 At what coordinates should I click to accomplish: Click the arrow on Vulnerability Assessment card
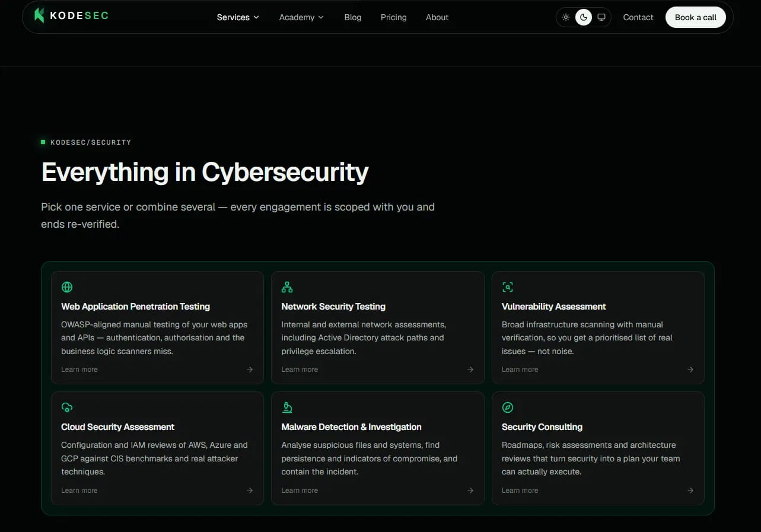point(690,369)
